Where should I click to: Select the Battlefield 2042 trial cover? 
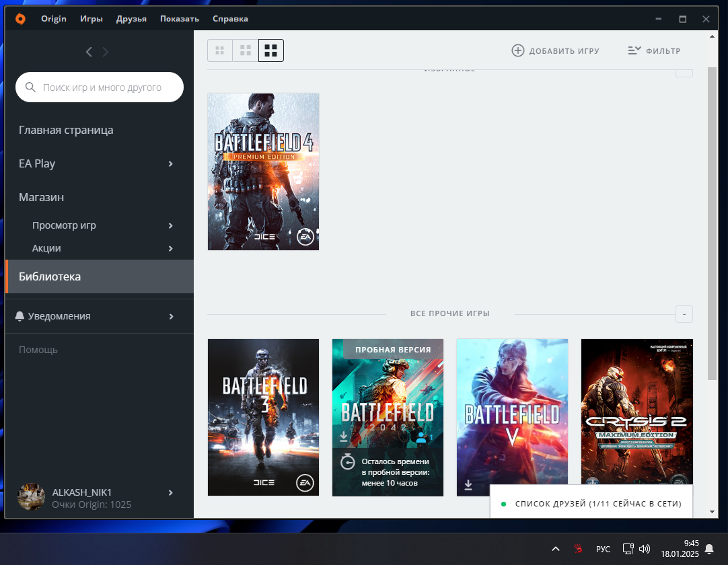(x=388, y=418)
